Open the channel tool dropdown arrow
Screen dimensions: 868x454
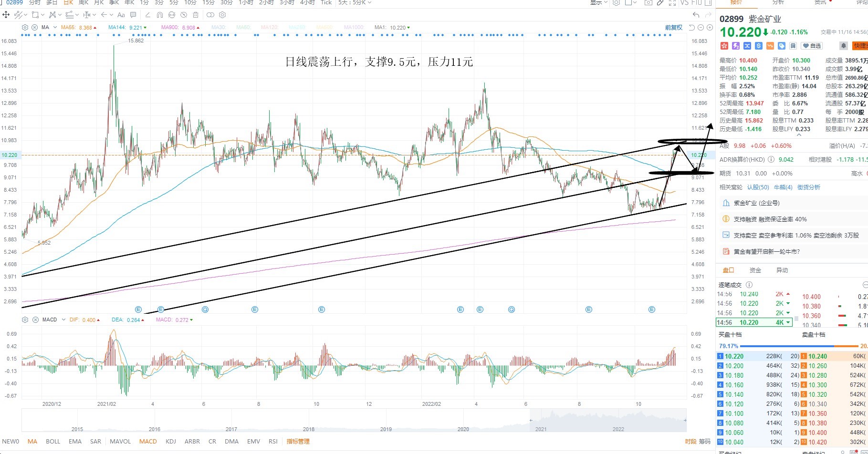tap(77, 15)
